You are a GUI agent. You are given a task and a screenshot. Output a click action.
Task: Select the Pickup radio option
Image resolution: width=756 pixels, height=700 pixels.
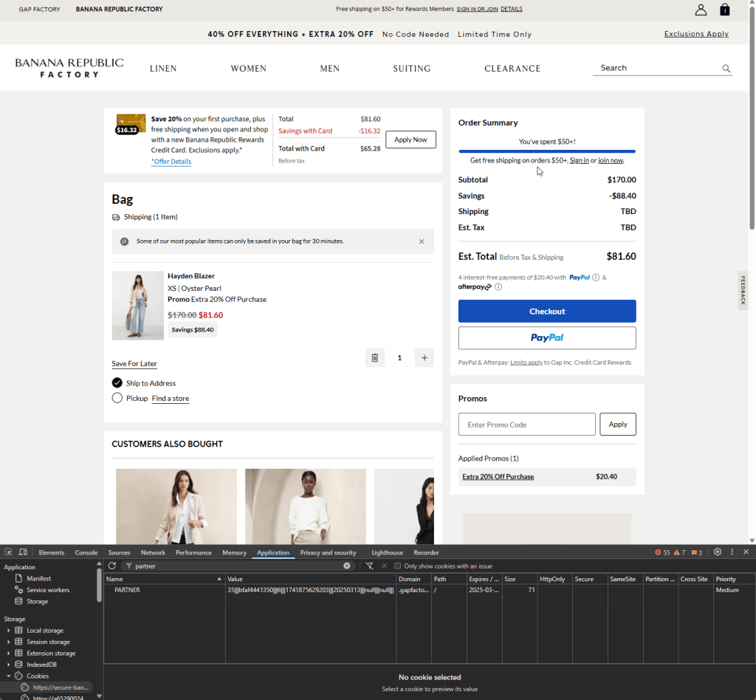pos(117,398)
